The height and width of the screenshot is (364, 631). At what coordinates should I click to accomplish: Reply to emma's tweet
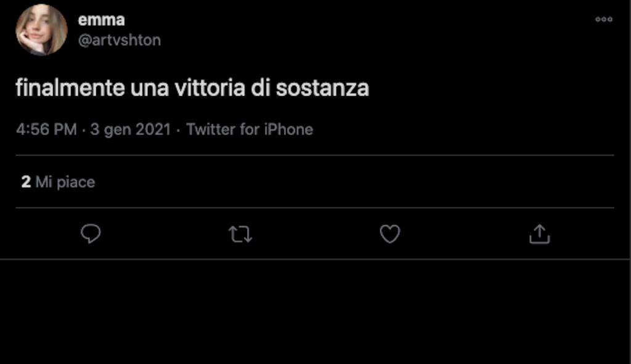coord(91,234)
